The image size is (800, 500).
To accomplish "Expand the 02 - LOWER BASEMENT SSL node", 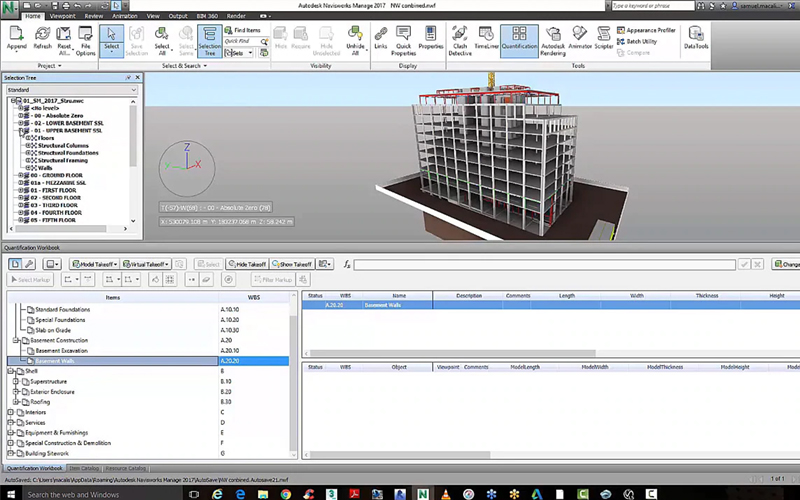I will pos(20,123).
